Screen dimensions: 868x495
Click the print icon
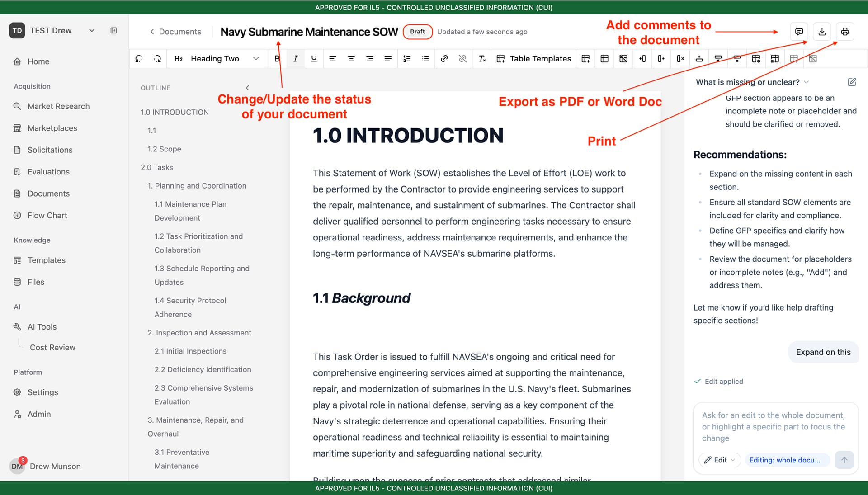click(x=845, y=32)
